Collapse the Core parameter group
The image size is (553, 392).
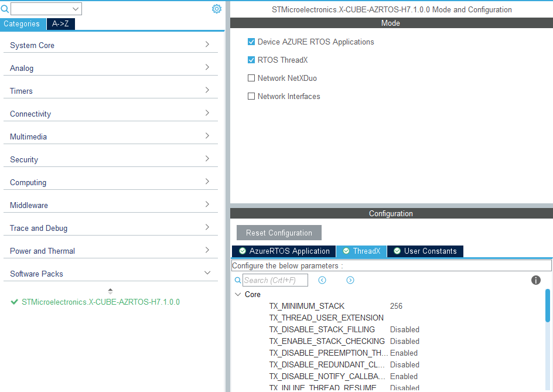[x=238, y=294]
